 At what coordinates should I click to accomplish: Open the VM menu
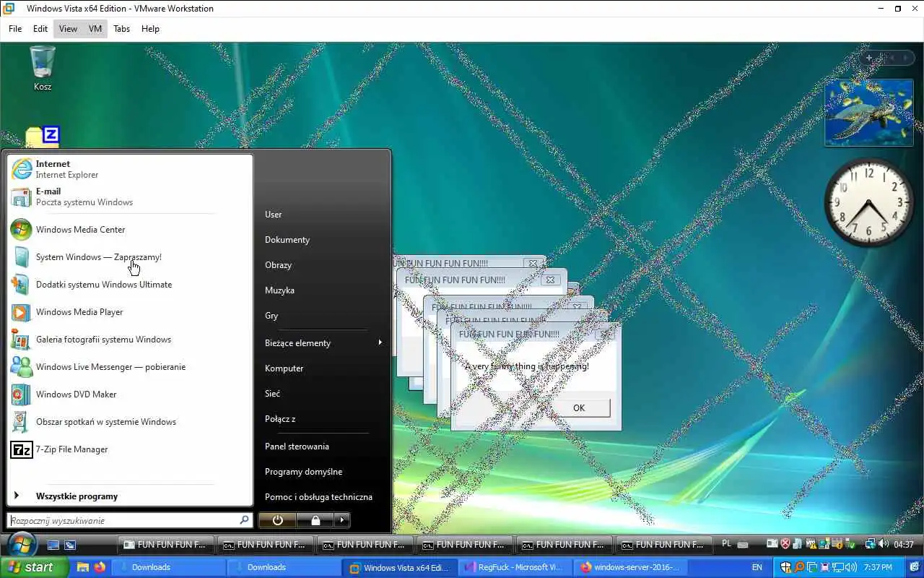pos(95,29)
